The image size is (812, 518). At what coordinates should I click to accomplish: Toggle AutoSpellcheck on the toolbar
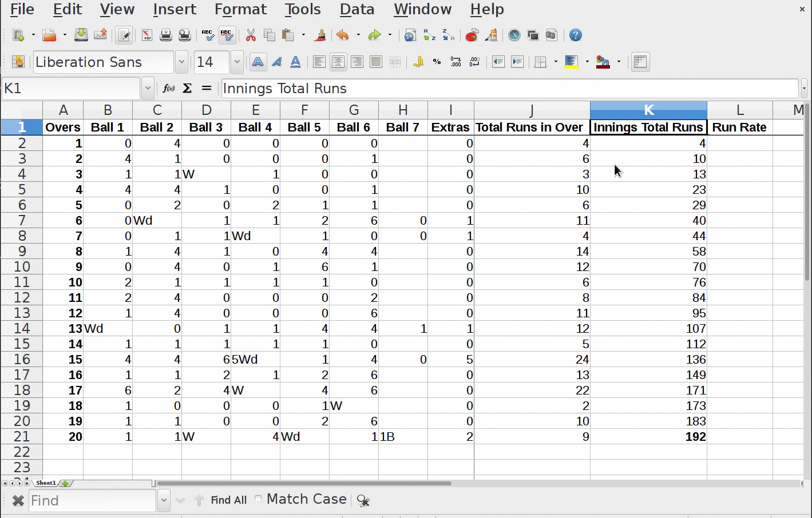[x=227, y=35]
